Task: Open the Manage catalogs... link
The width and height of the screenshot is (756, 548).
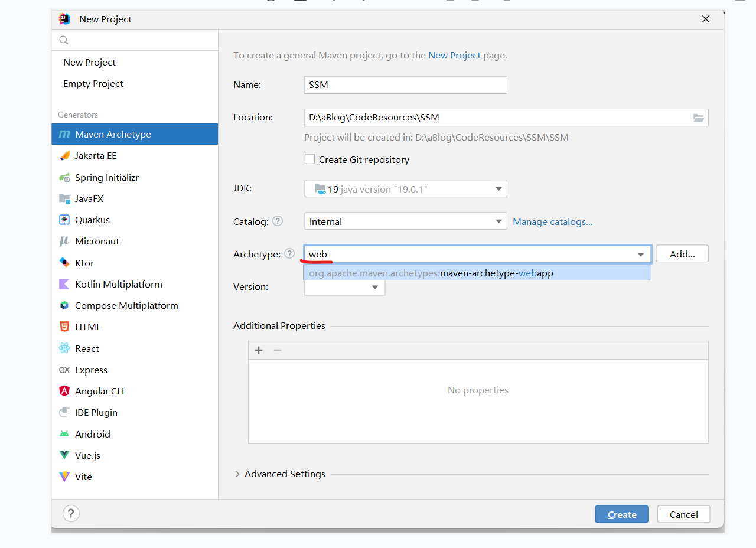Action: [553, 221]
